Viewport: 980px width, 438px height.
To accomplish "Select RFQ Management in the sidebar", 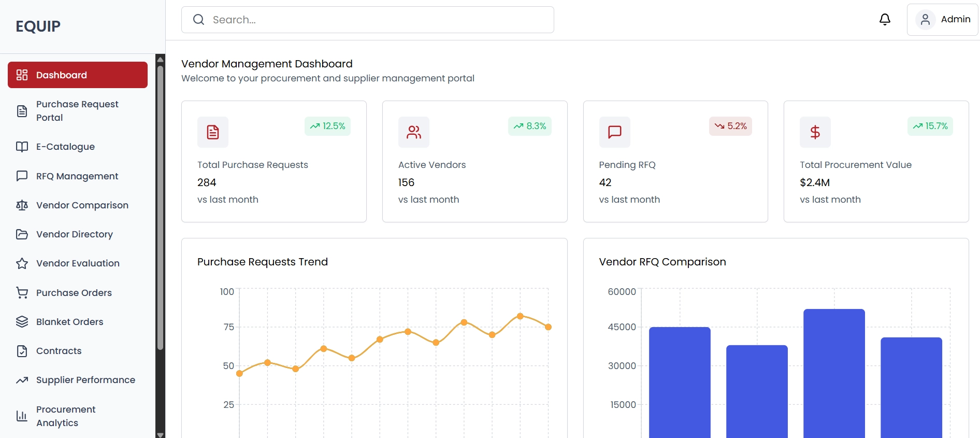I will [78, 176].
